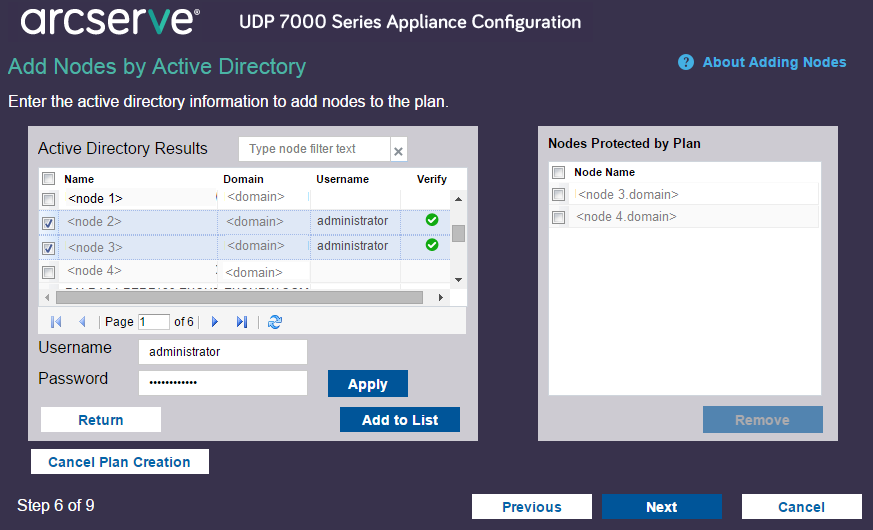Viewport: 873px width, 530px height.
Task: Refresh the Active Directory results
Action: [x=275, y=322]
